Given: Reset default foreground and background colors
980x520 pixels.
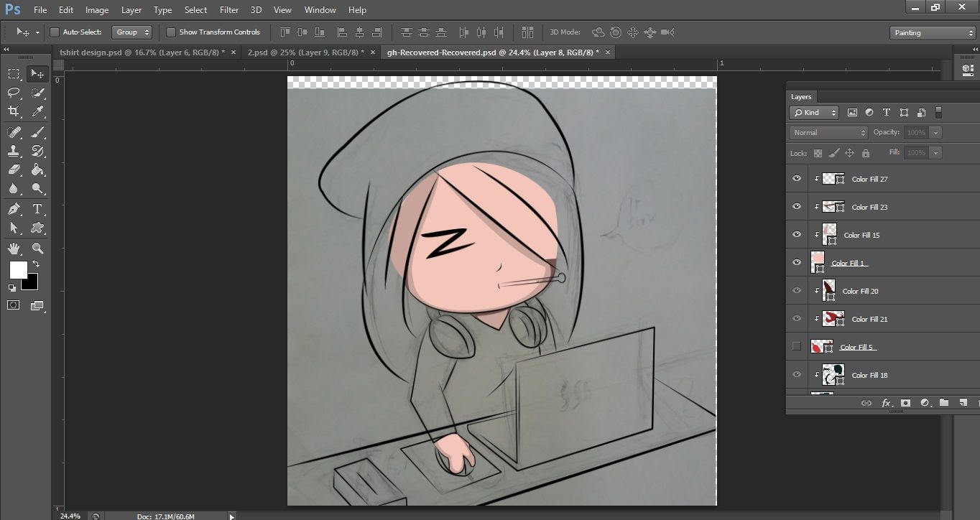Looking at the screenshot, I should 12,287.
